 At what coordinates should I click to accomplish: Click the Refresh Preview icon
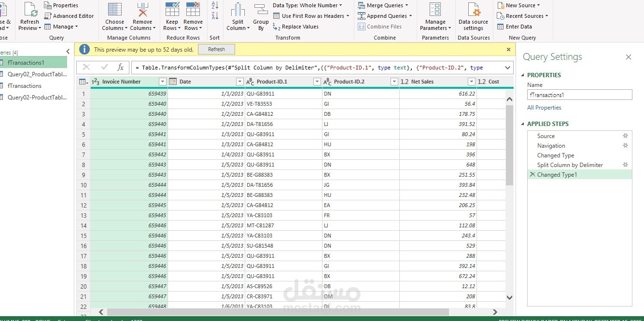[x=30, y=10]
